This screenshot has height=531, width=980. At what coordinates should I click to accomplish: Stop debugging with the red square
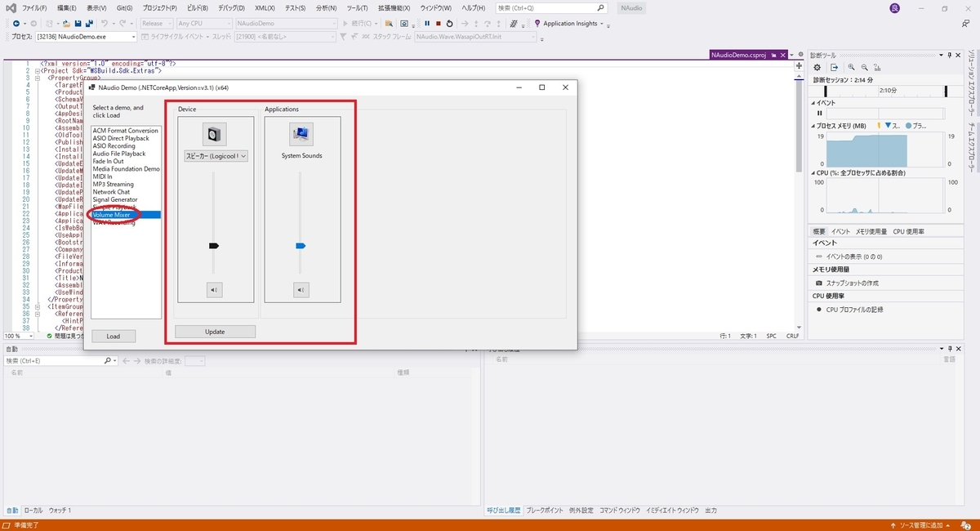pos(438,24)
